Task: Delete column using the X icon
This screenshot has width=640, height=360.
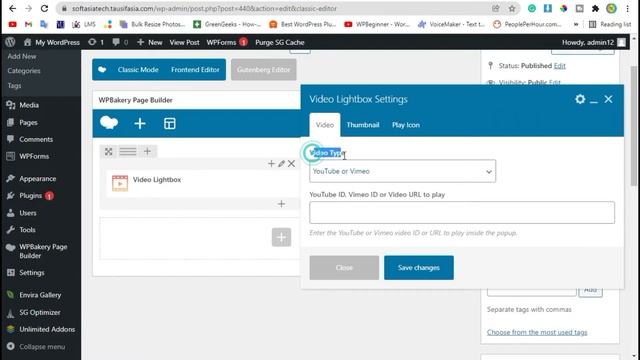Action: [x=291, y=164]
